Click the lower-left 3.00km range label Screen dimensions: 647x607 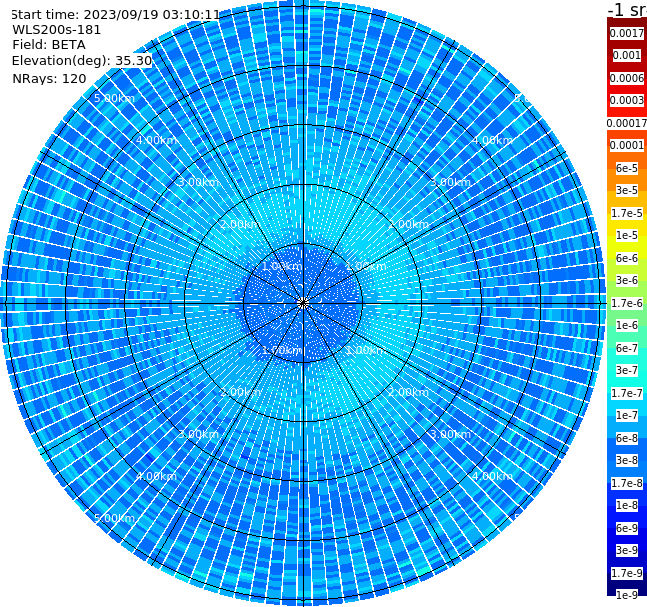point(198,434)
